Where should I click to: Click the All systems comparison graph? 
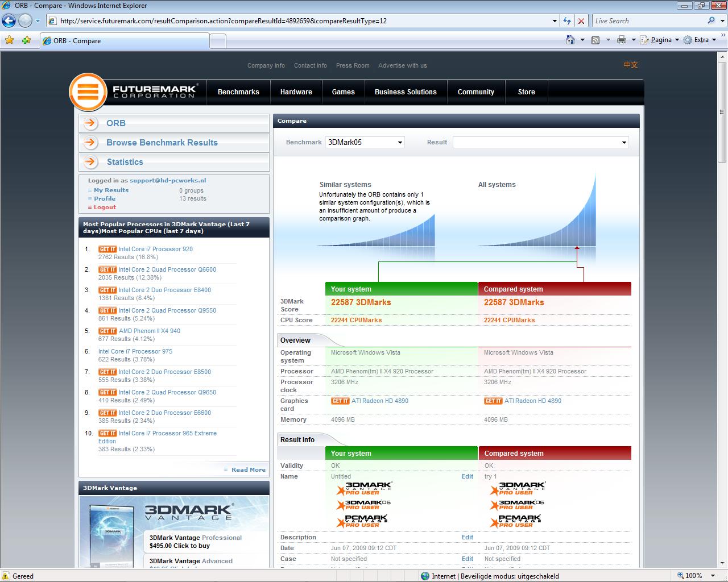tap(538, 211)
